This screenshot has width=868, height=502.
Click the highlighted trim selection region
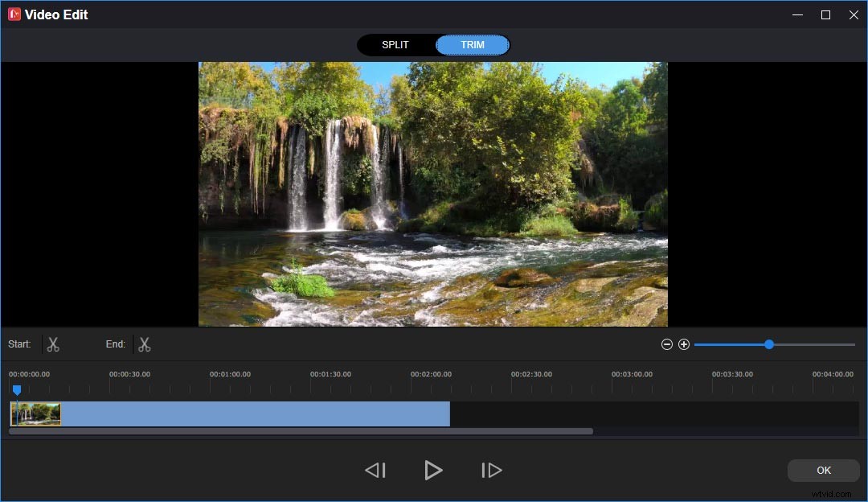click(257, 414)
